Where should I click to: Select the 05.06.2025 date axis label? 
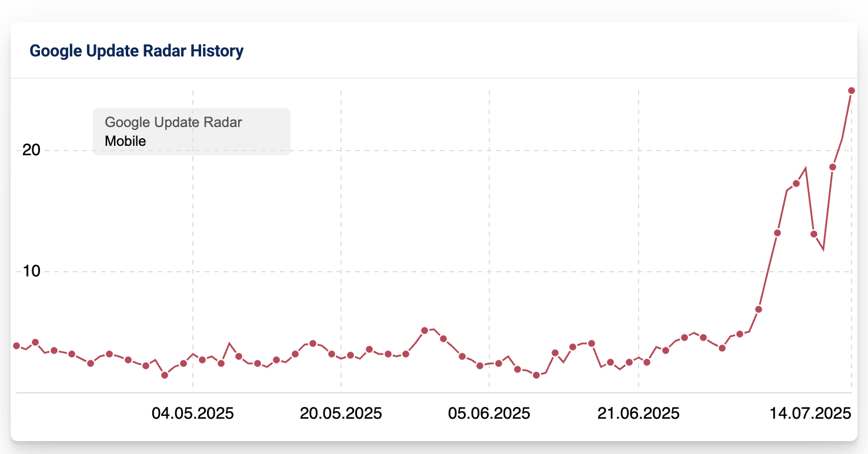point(489,413)
